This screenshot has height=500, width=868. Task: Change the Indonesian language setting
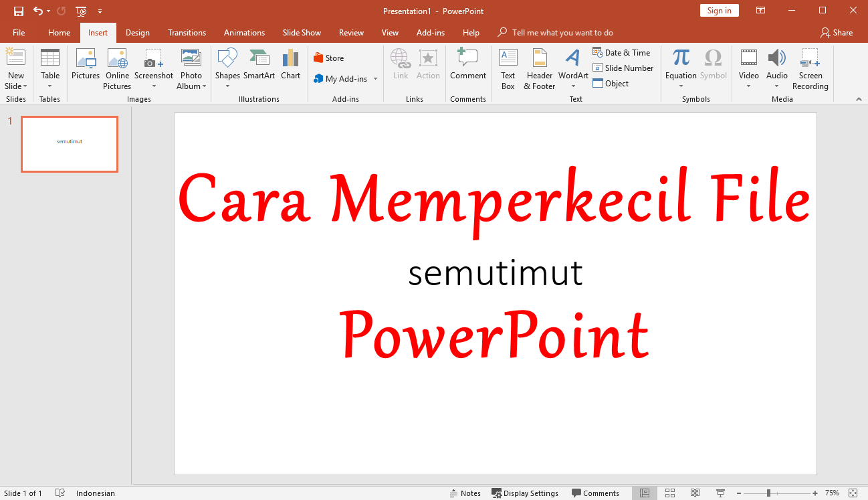[x=96, y=493]
